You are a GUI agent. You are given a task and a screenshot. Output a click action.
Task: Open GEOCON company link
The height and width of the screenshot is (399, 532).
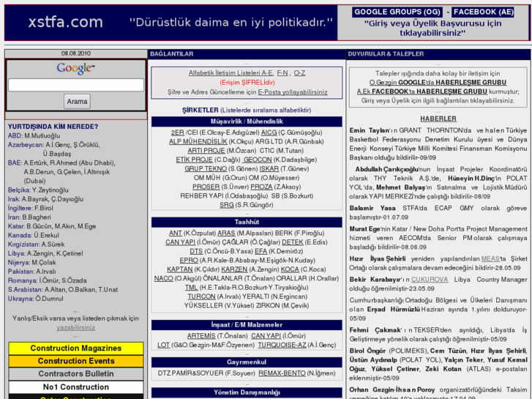pyautogui.click(x=258, y=160)
